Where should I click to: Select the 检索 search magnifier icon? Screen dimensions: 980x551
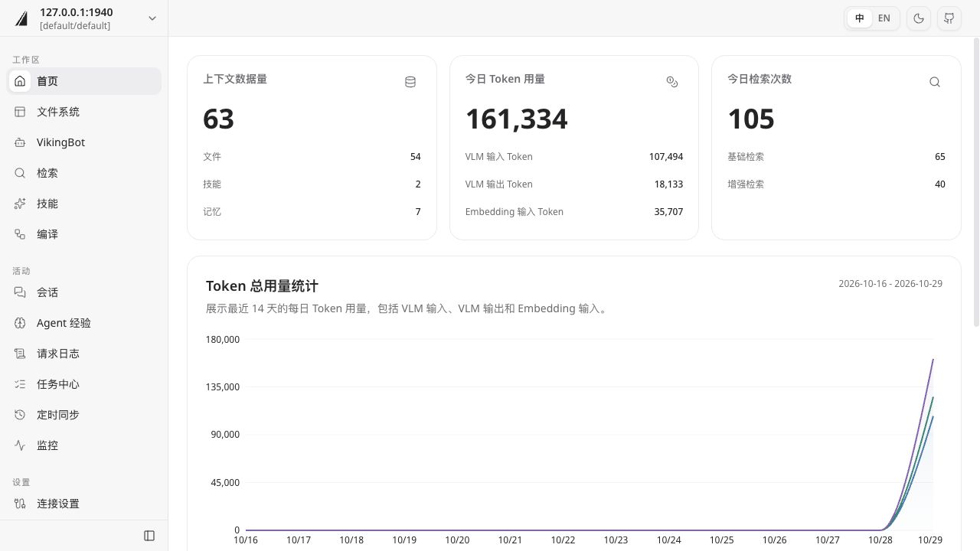pos(20,173)
